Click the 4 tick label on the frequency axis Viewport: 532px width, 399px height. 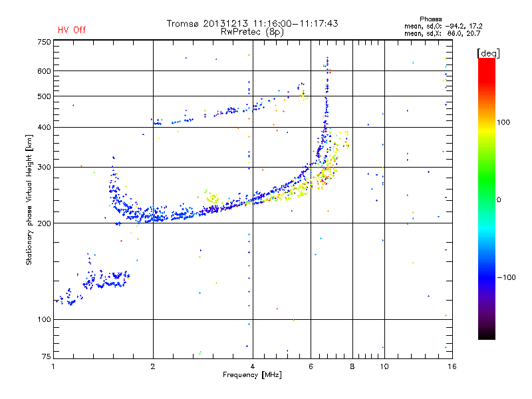point(253,366)
